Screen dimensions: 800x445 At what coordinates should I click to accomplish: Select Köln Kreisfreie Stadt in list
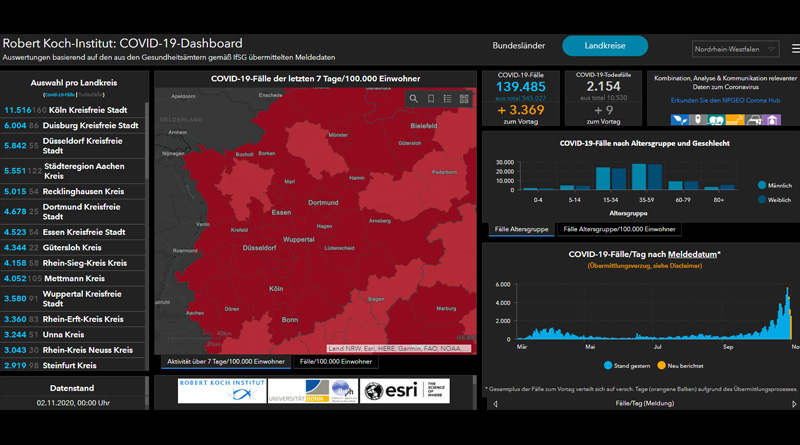72,110
